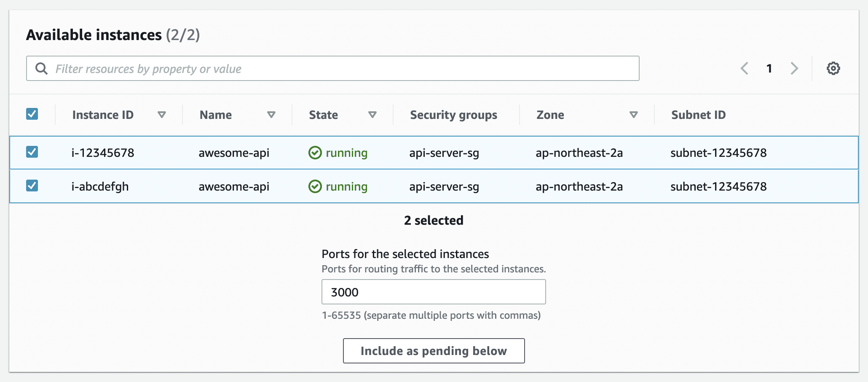This screenshot has width=868, height=382.
Task: Open table preferences gear icon
Action: (x=833, y=68)
